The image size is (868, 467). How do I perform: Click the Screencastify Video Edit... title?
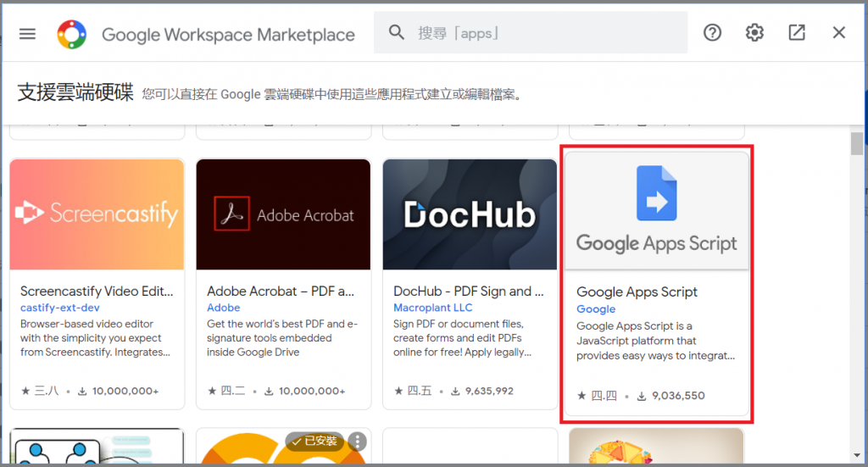(97, 291)
